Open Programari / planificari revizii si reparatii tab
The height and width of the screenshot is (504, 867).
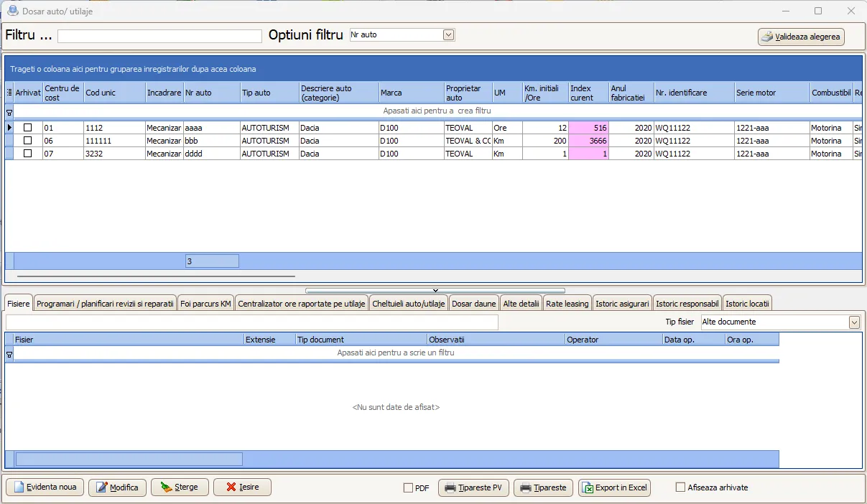pos(105,304)
